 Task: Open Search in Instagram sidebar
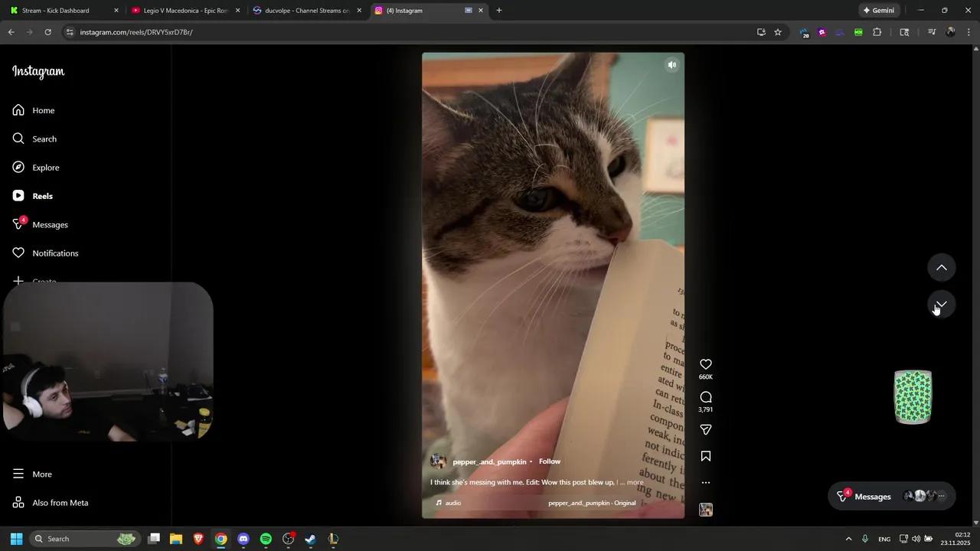point(34,139)
